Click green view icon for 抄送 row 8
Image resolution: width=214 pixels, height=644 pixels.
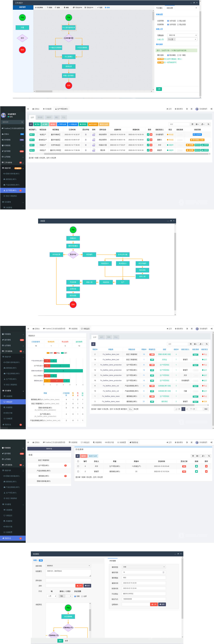[x=196, y=466]
